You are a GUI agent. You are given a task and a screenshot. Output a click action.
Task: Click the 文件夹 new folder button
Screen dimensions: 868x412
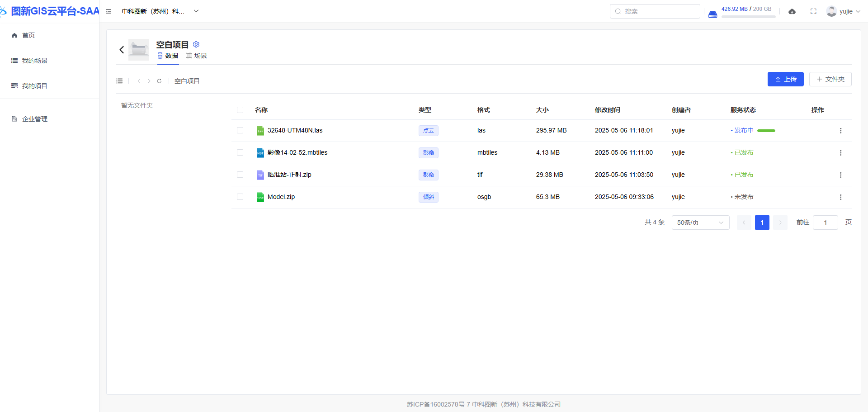click(x=830, y=79)
